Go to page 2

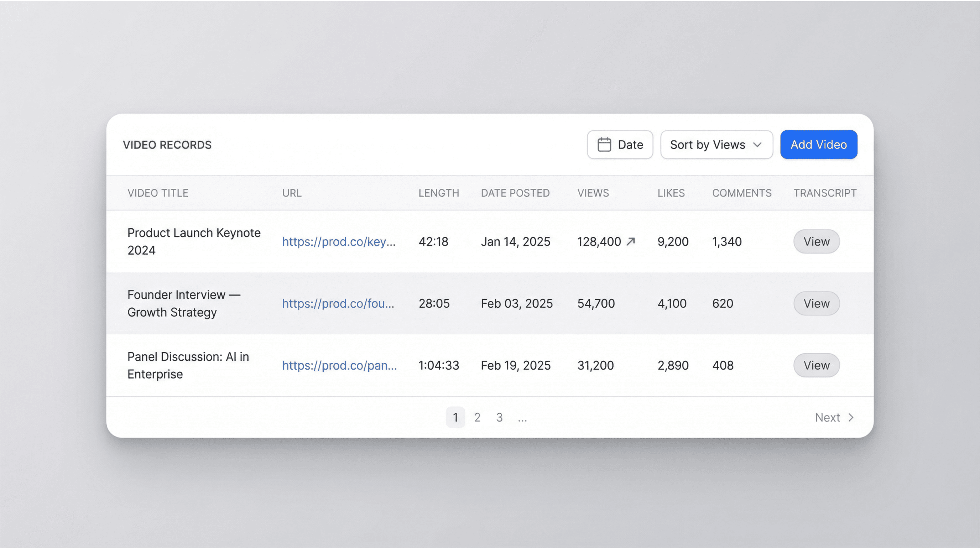pos(477,418)
